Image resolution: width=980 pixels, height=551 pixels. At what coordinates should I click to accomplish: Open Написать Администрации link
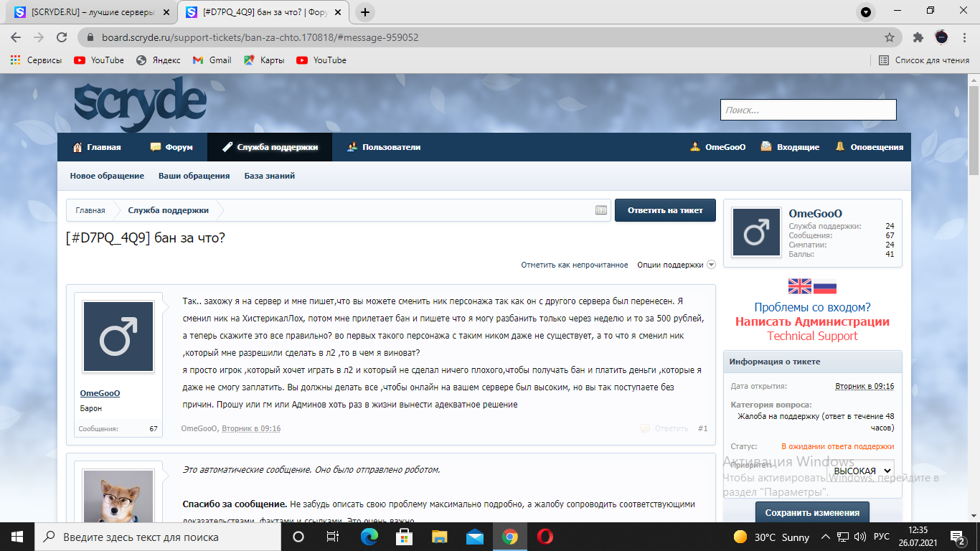812,322
